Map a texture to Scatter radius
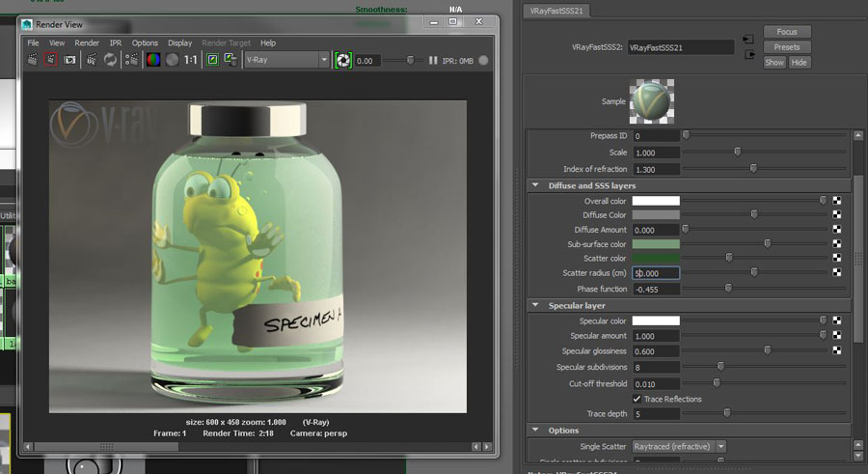The width and height of the screenshot is (868, 474). 836,272
